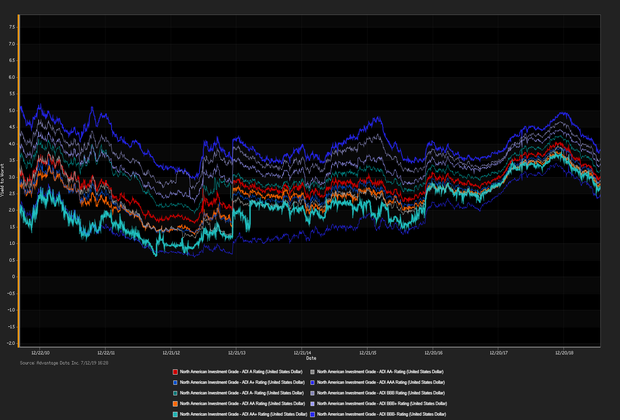Select the ADI A+ Rating legend label text
The width and height of the screenshot is (620, 420).
tap(242, 383)
